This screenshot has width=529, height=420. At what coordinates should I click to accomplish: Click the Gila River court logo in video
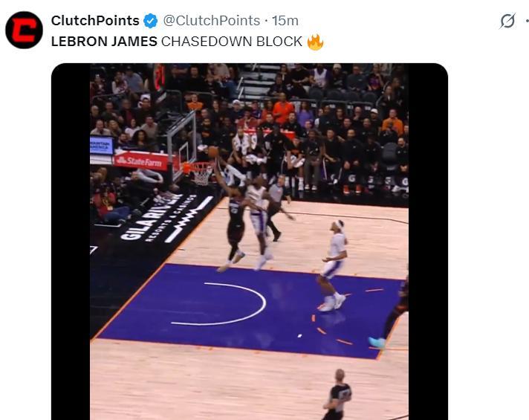[163, 217]
